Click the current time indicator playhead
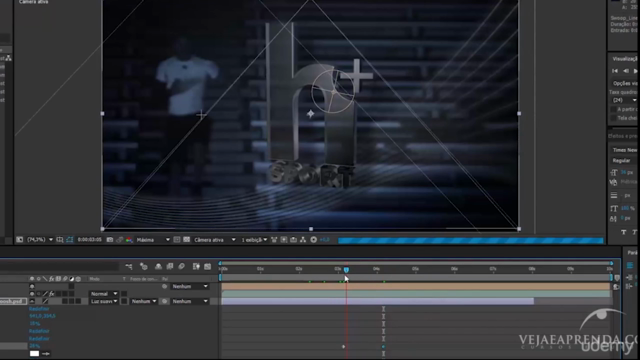The height and width of the screenshot is (360, 640). click(x=346, y=270)
